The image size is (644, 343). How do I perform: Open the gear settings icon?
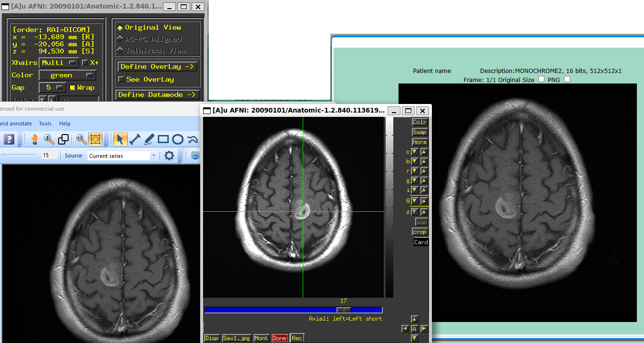169,156
